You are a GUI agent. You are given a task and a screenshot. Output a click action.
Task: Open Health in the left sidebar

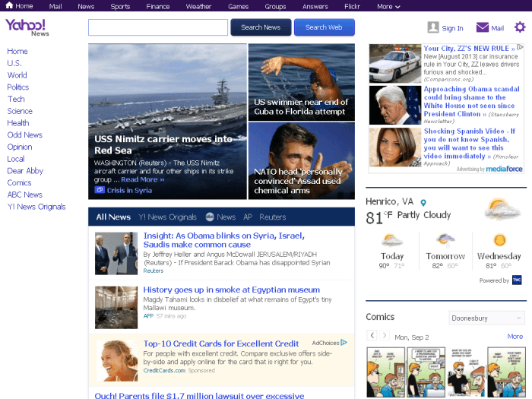click(x=18, y=123)
